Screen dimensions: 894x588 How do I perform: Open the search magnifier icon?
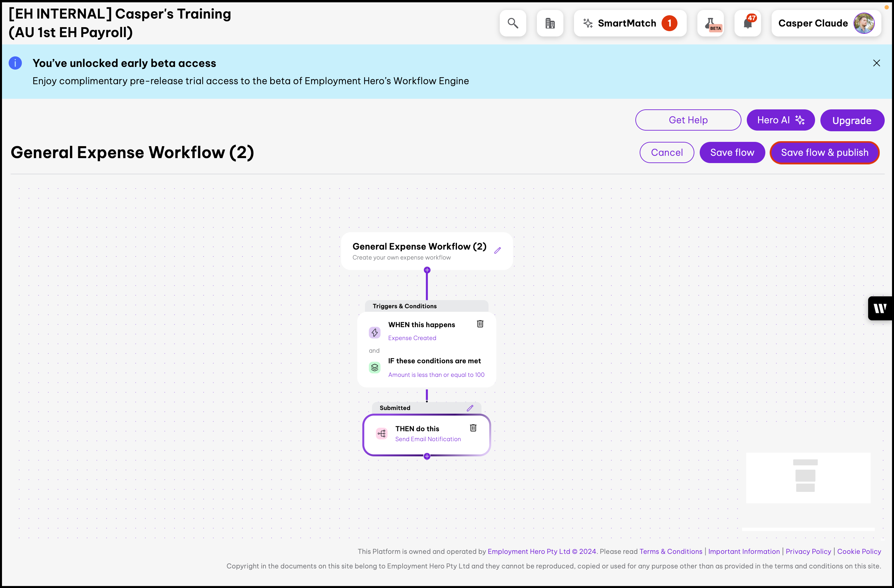click(513, 23)
